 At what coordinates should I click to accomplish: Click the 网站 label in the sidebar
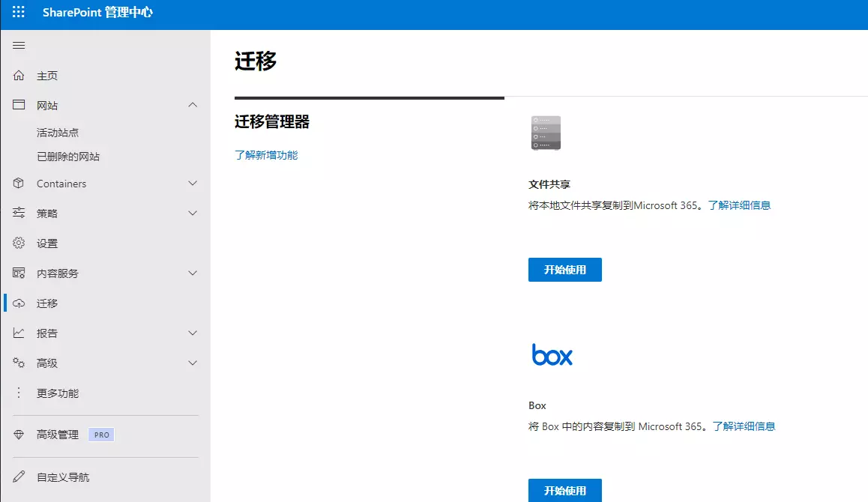pyautogui.click(x=47, y=105)
